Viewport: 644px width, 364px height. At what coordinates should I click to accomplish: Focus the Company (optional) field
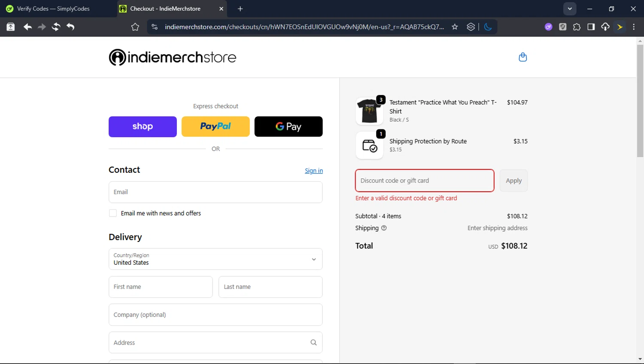point(216,315)
